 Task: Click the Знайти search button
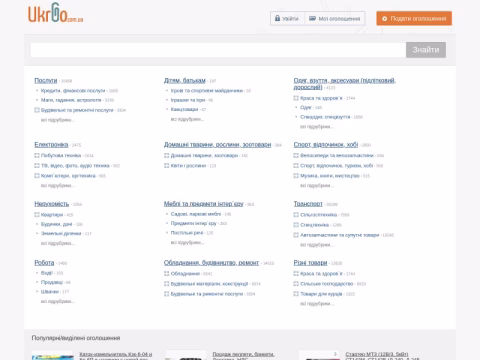(x=426, y=50)
